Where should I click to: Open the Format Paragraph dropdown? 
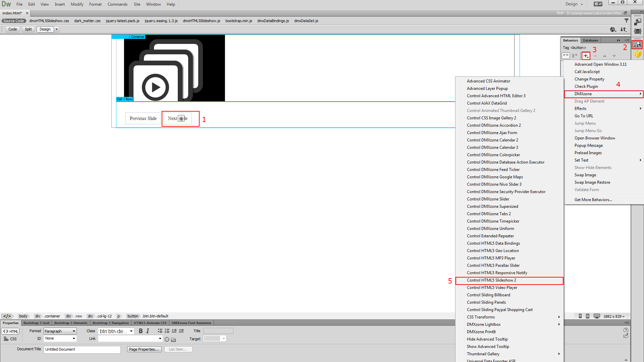pos(60,331)
